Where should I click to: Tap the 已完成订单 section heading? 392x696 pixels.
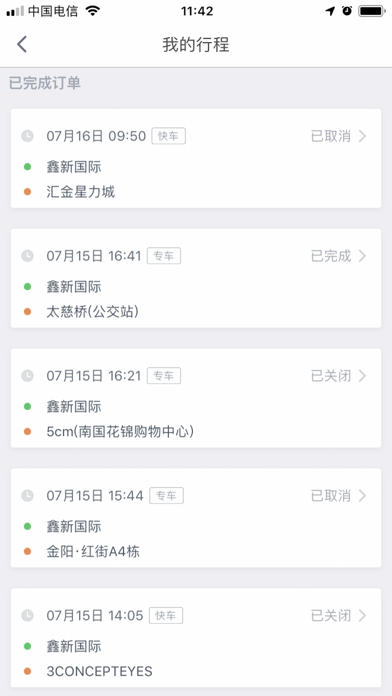point(45,83)
